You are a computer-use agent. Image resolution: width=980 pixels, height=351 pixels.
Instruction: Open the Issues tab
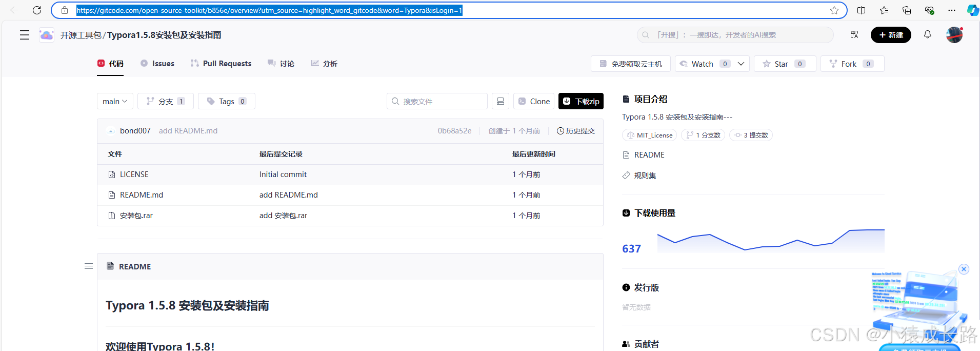[157, 64]
